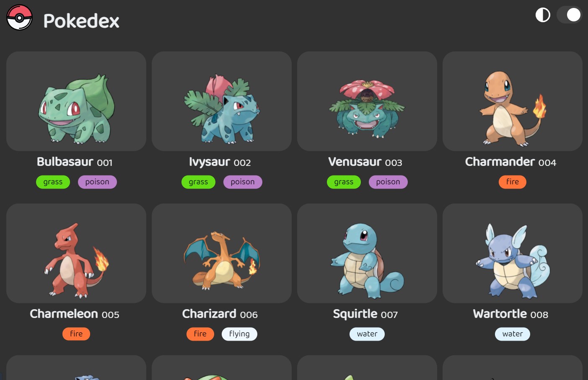The width and height of the screenshot is (588, 380).
Task: Click Charmander's fire type badge
Action: point(513,182)
